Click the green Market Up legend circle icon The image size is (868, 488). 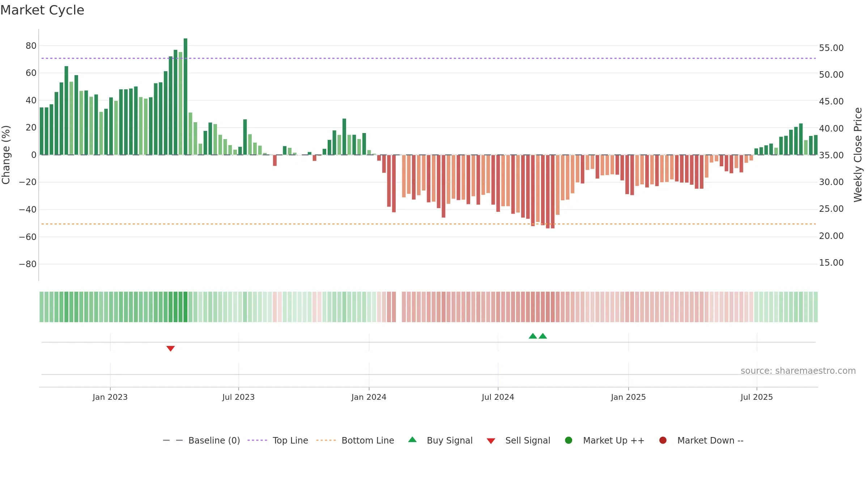pos(569,440)
